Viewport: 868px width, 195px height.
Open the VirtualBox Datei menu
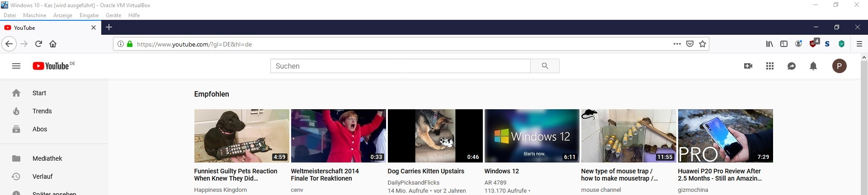9,15
